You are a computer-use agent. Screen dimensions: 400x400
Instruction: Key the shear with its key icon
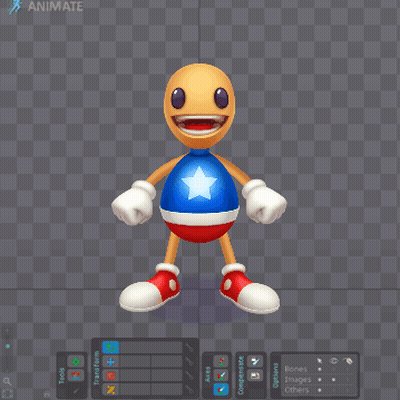pyautogui.click(x=190, y=389)
